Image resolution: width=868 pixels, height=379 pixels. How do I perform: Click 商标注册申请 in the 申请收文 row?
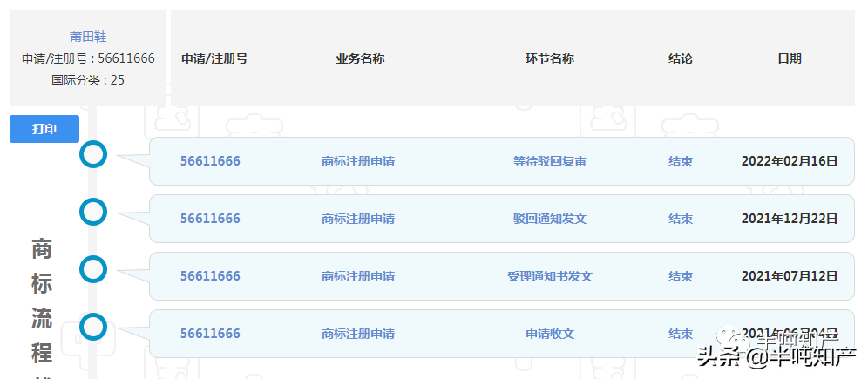(x=358, y=335)
